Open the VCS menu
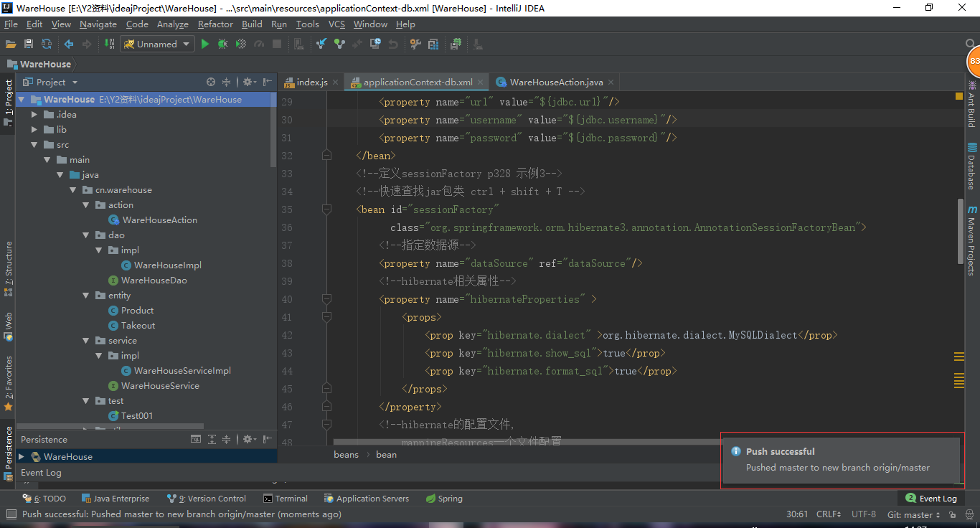This screenshot has height=528, width=980. pos(336,24)
